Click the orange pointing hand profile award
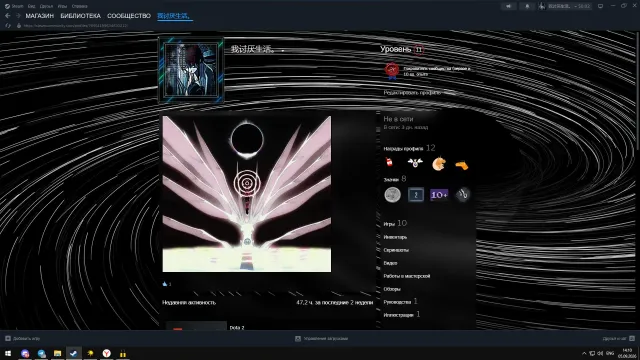The image size is (640, 360). [462, 165]
